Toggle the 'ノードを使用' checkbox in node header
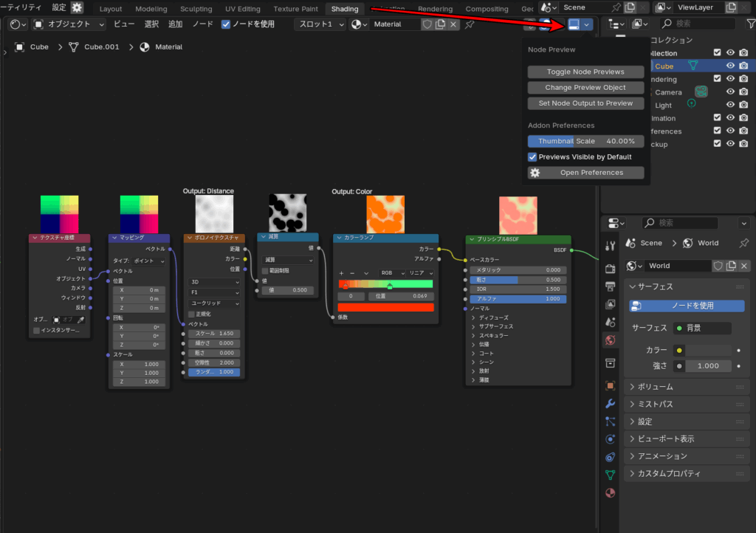Viewport: 756px width, 533px height. coord(227,24)
